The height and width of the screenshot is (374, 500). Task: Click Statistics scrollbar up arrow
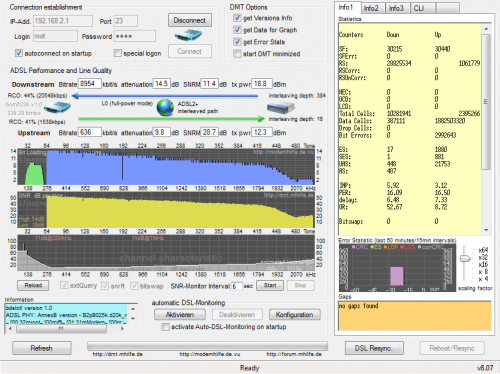click(x=486, y=29)
